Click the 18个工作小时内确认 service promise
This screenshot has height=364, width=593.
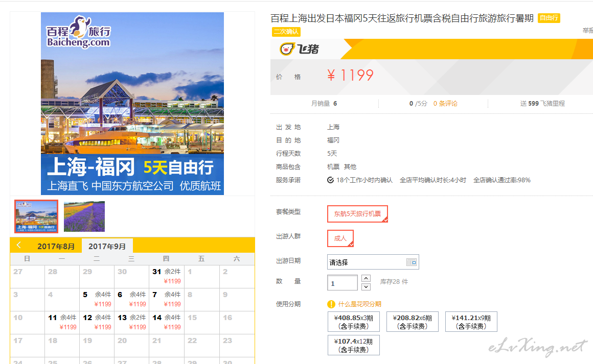[x=364, y=180]
